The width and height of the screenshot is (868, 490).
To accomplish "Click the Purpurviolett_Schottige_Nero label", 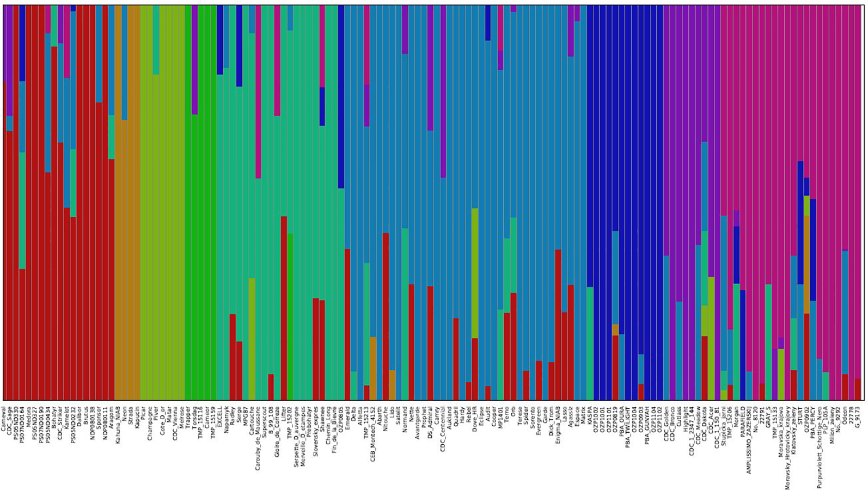I will point(819,446).
